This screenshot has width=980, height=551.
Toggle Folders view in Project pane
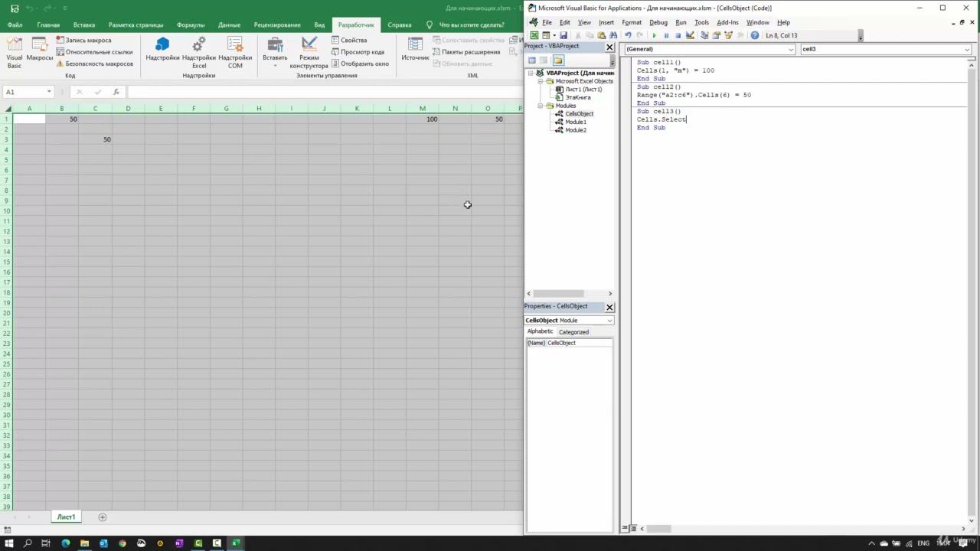pos(558,60)
